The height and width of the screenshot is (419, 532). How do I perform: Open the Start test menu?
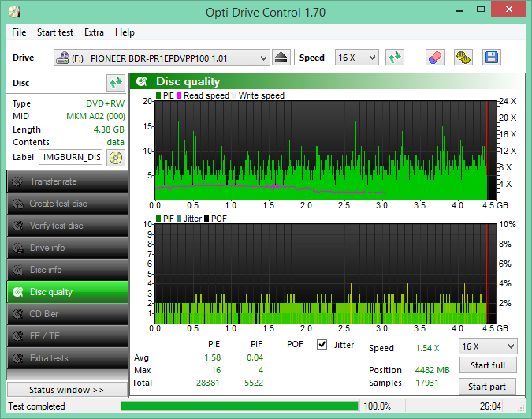(55, 32)
